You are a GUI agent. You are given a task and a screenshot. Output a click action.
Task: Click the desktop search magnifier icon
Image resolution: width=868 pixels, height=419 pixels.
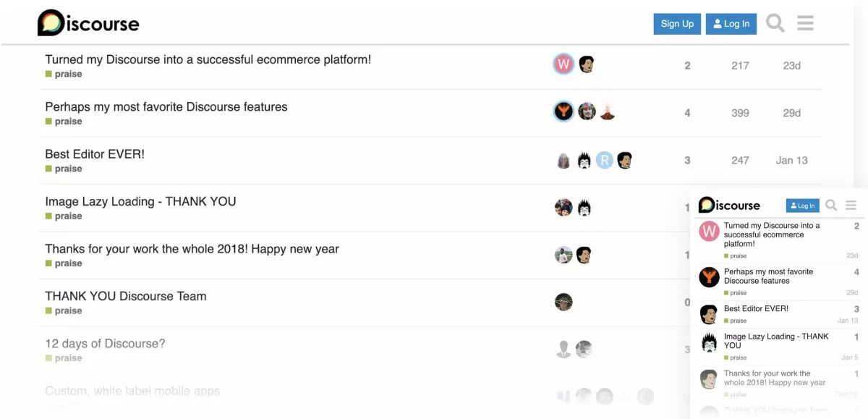coord(775,23)
